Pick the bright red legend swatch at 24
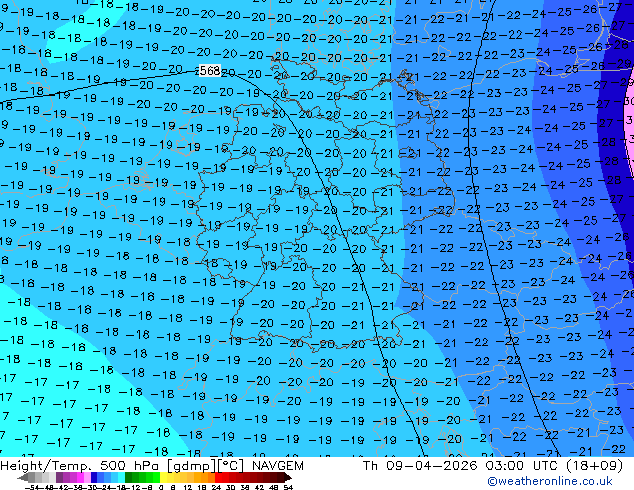 point(218,477)
